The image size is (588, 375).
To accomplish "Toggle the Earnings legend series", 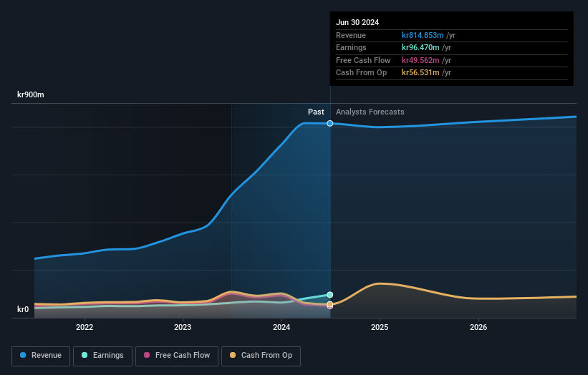I will pos(102,356).
